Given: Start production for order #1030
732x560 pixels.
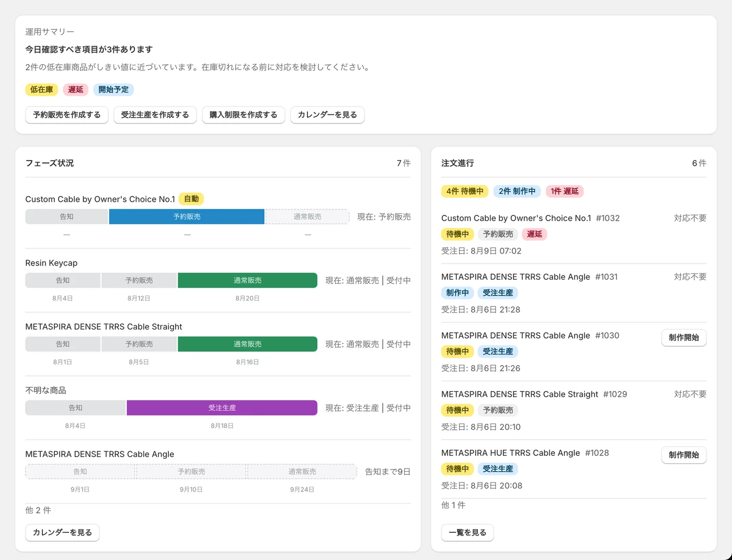Looking at the screenshot, I should (x=684, y=337).
